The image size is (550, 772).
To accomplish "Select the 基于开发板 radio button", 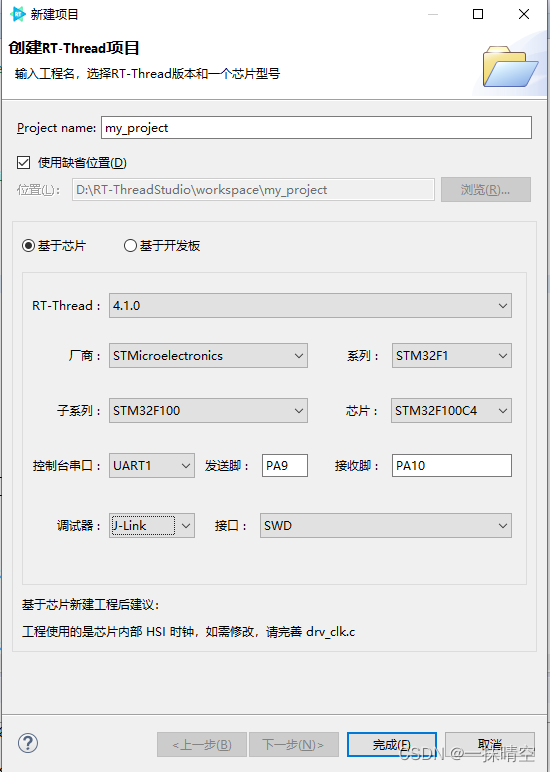I will (130, 246).
